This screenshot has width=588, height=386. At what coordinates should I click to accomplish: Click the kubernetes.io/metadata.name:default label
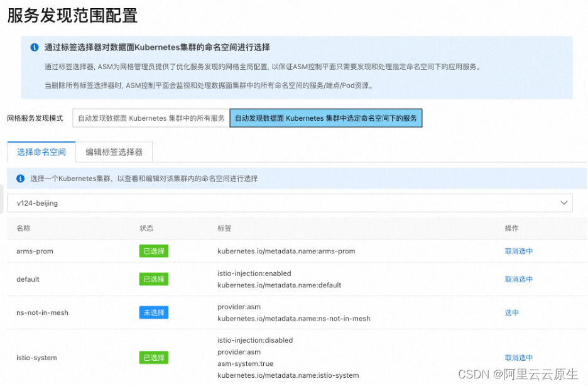tap(280, 285)
